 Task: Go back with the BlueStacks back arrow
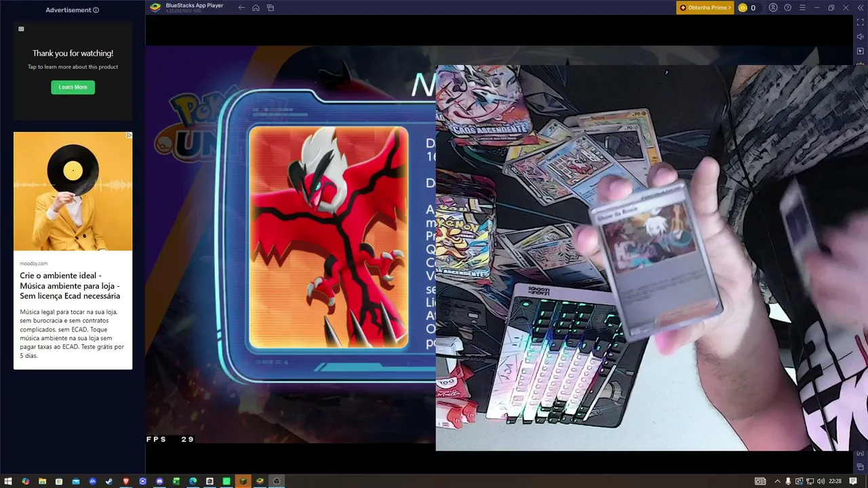pos(241,7)
